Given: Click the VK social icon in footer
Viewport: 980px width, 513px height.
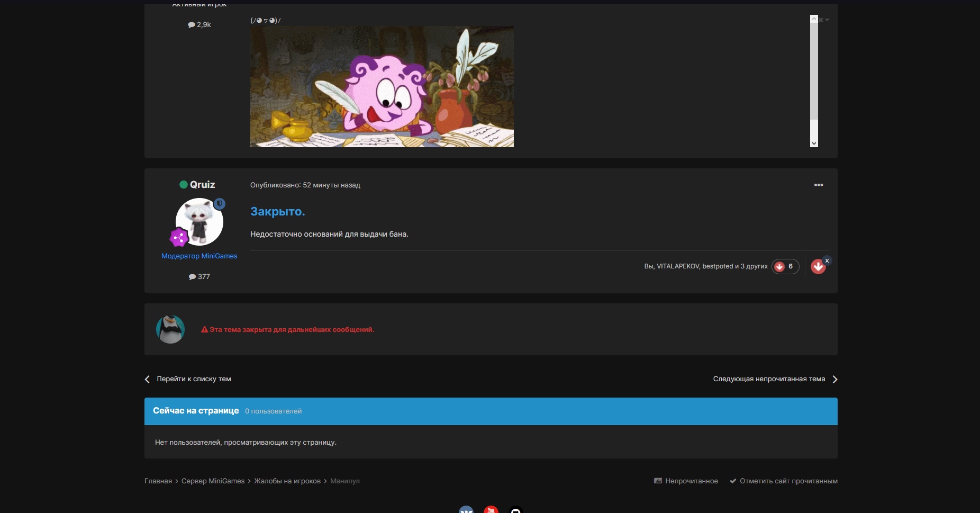Looking at the screenshot, I should [x=466, y=510].
